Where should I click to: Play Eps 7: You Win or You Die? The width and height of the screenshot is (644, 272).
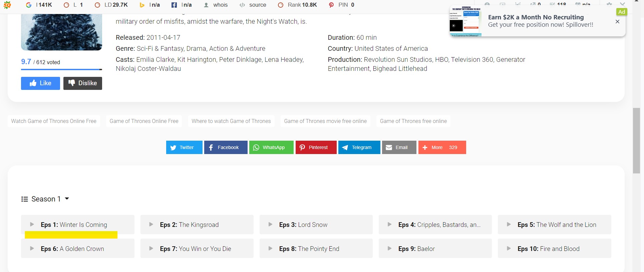pyautogui.click(x=197, y=249)
